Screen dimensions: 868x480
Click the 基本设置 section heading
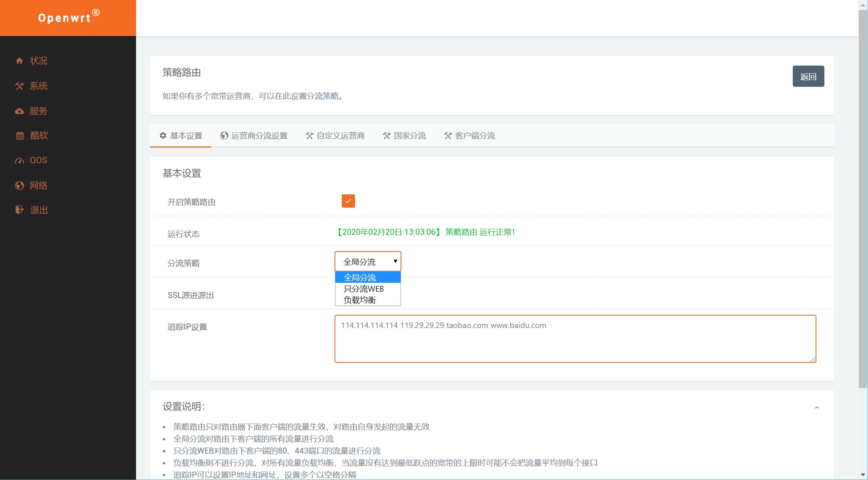[x=182, y=173]
